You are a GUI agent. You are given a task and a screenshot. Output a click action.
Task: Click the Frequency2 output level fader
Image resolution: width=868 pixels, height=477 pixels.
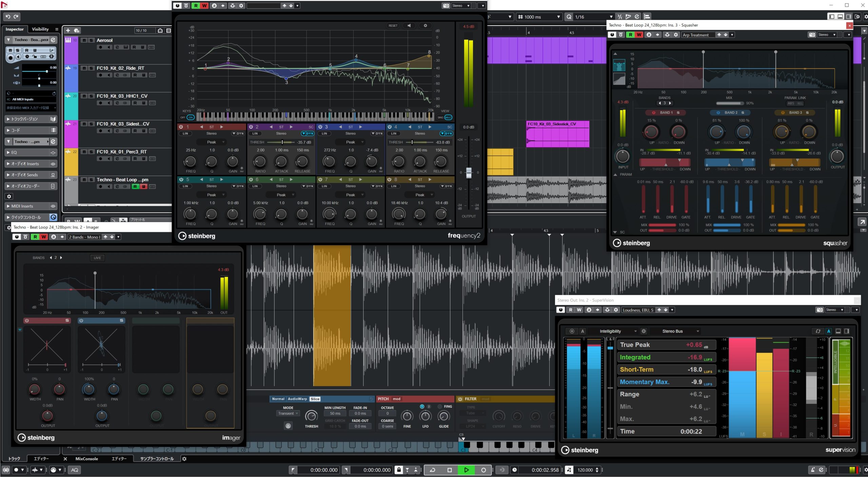[469, 173]
